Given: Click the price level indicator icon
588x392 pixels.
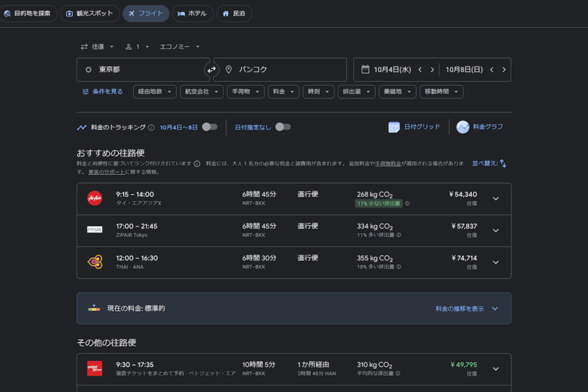Looking at the screenshot, I should tap(94, 308).
